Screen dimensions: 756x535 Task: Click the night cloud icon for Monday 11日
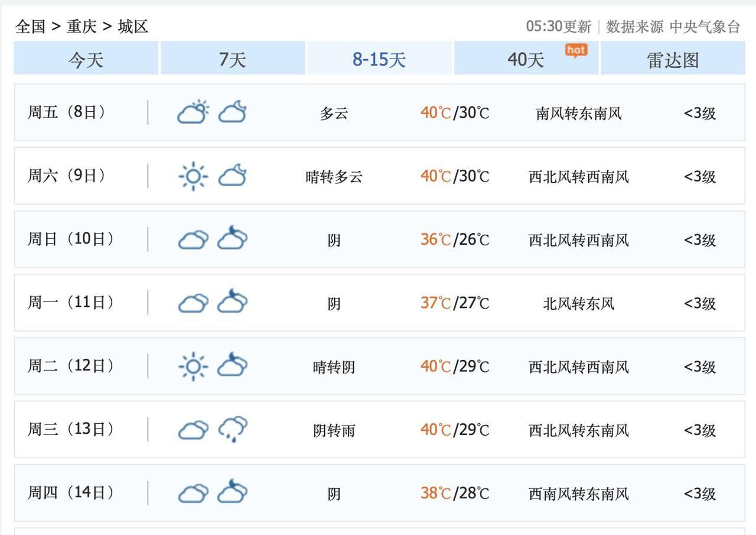point(232,303)
